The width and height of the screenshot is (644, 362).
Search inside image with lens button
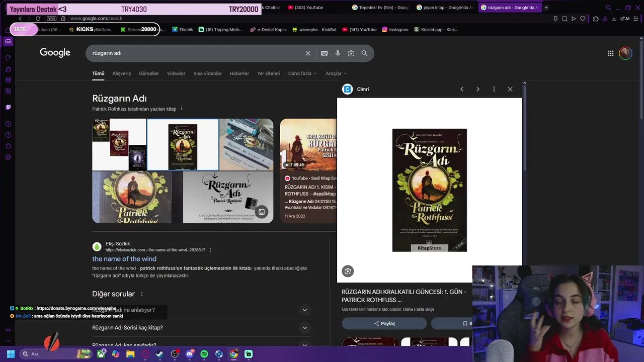tap(348, 271)
